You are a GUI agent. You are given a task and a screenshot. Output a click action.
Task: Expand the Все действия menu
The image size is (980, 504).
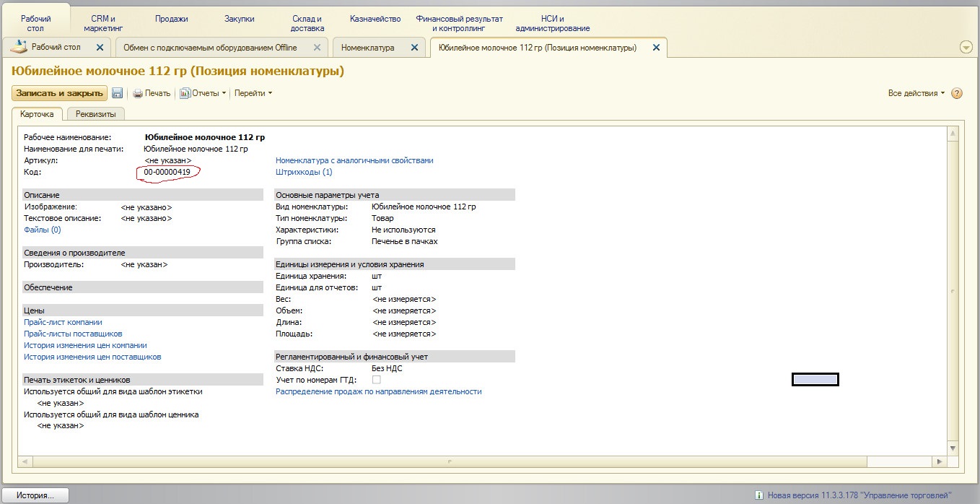(x=916, y=93)
